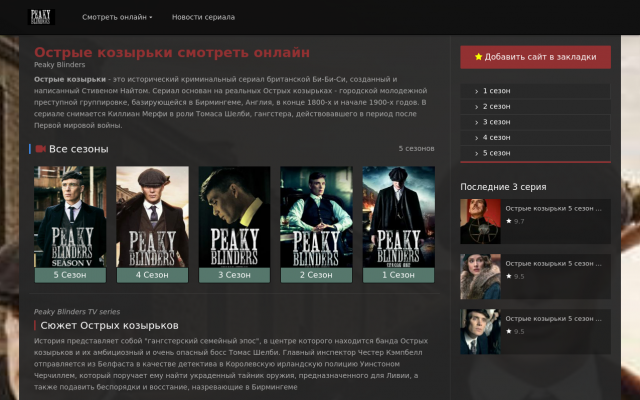This screenshot has height=400, width=640.
Task: Click the Peaky Blinders site logo
Action: pos(41,17)
